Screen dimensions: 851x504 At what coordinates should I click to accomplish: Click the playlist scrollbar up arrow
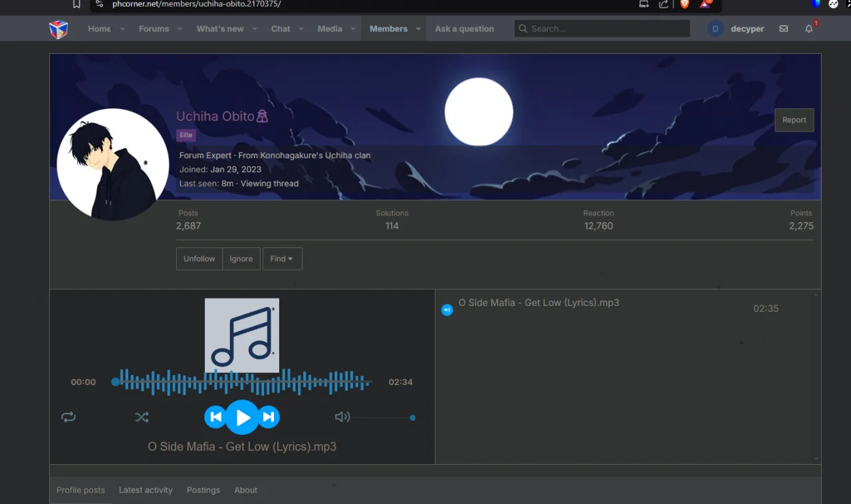(816, 295)
